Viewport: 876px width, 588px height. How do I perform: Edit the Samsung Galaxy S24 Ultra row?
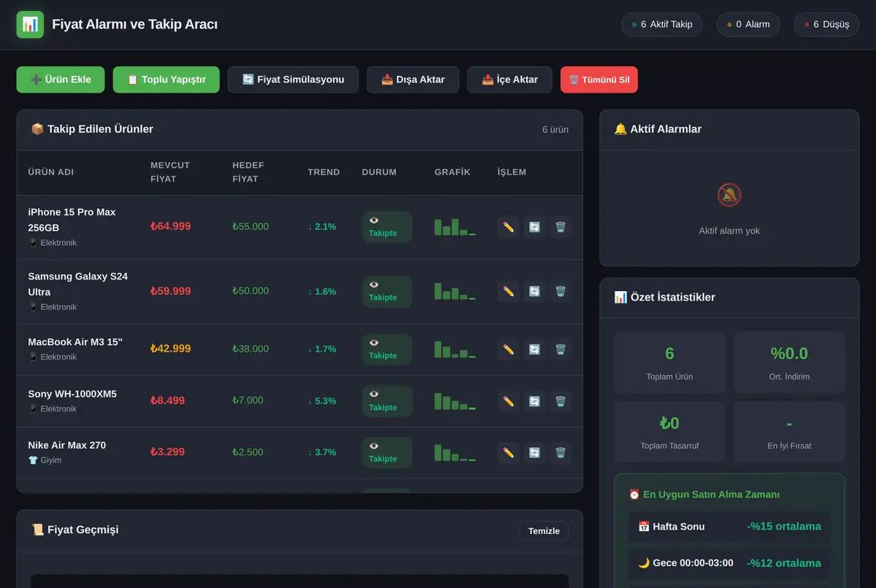point(509,291)
